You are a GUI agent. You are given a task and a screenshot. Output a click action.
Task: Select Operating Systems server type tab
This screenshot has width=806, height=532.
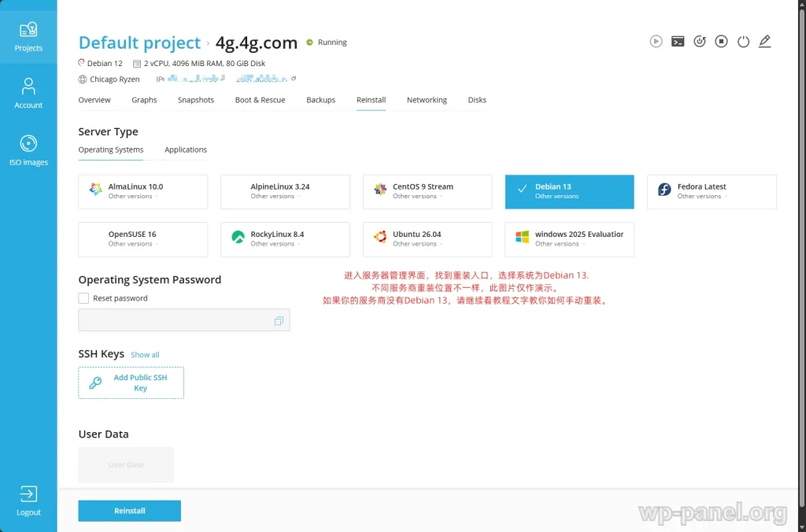tap(110, 150)
